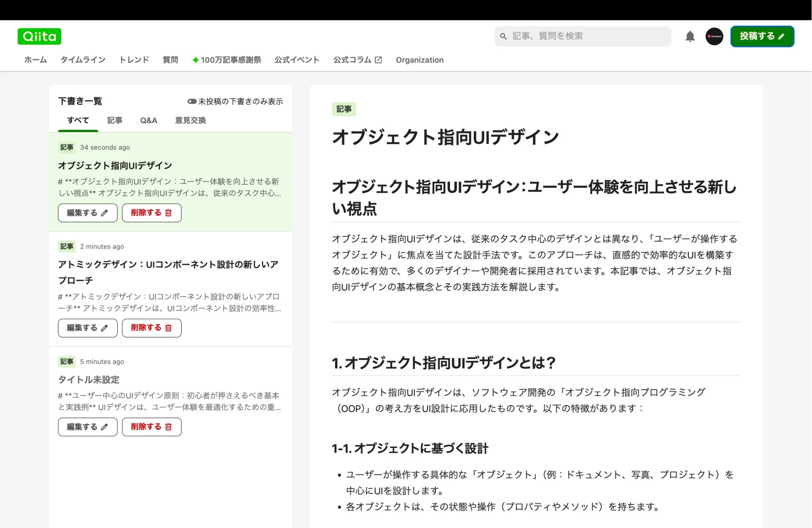
Task: Navigate to タイムライン
Action: (x=83, y=59)
